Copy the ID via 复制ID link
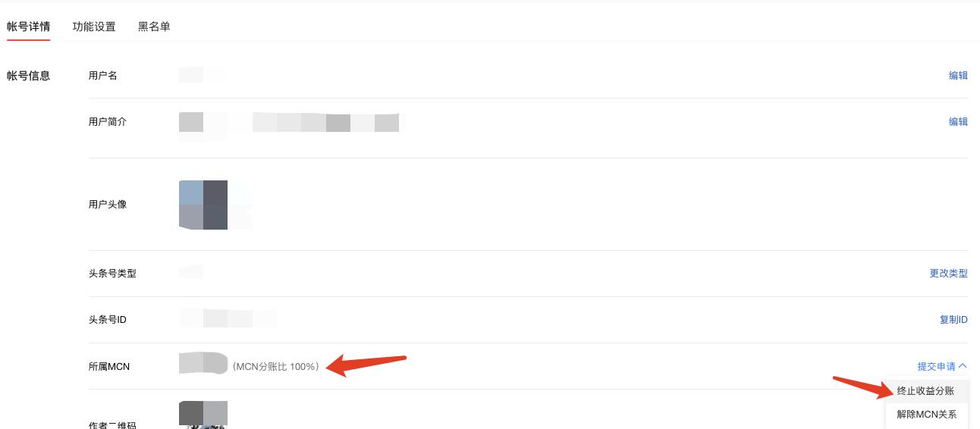The width and height of the screenshot is (980, 429). (953, 320)
